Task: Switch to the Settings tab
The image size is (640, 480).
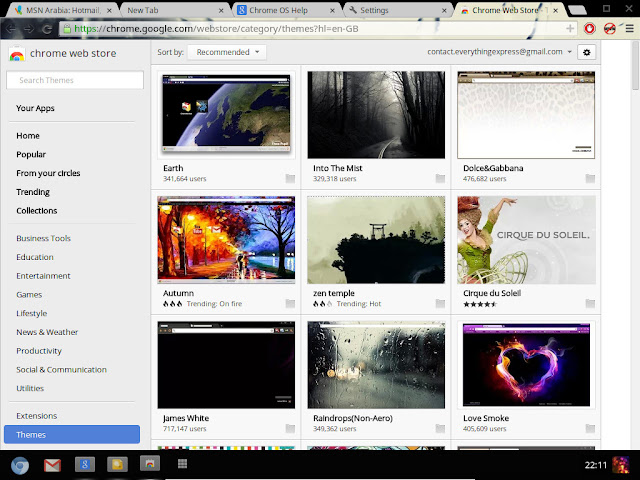Action: (397, 10)
